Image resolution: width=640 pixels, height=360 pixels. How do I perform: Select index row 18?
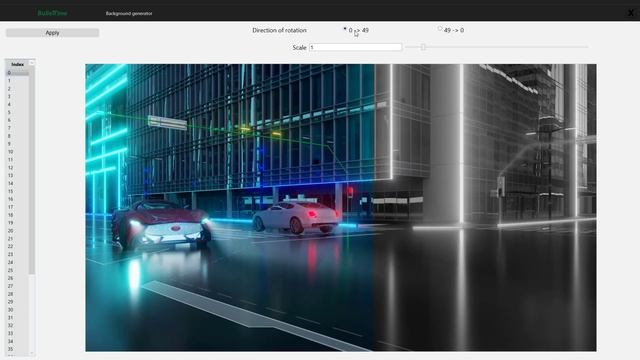pyautogui.click(x=17, y=215)
